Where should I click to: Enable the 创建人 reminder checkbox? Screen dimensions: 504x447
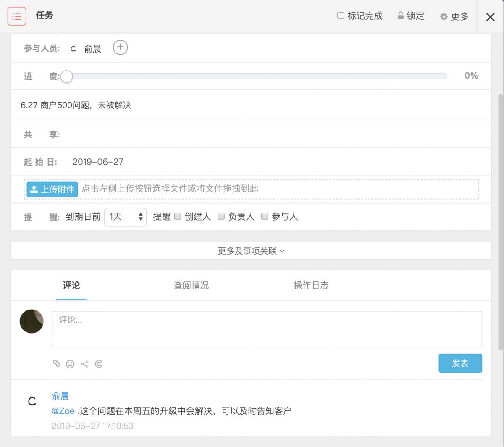(x=178, y=216)
